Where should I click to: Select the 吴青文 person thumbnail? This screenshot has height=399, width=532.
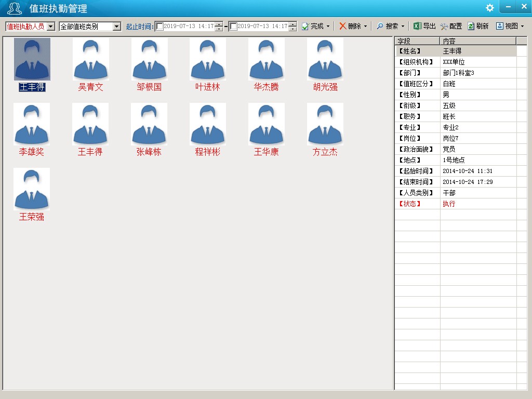tap(90, 59)
